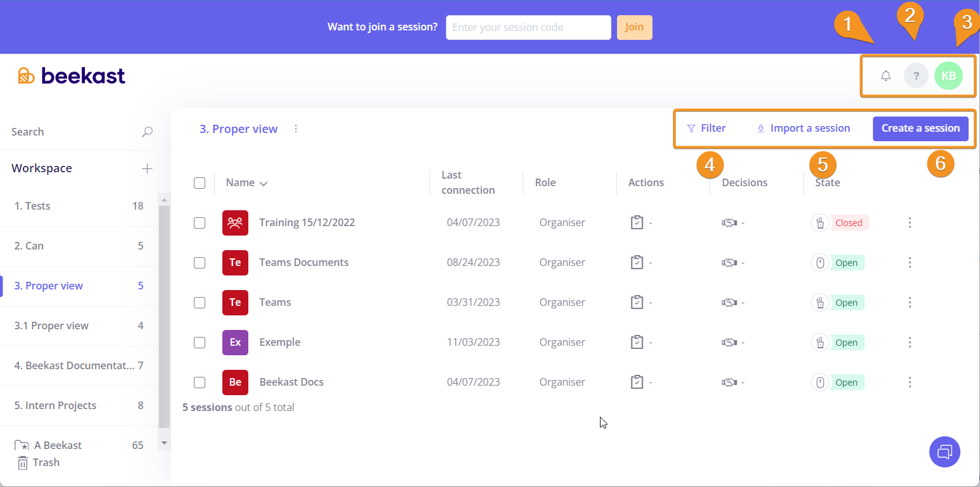Click actions clipboard icon for Training 15/12/2022
Viewport: 980px width, 487px height.
click(637, 222)
